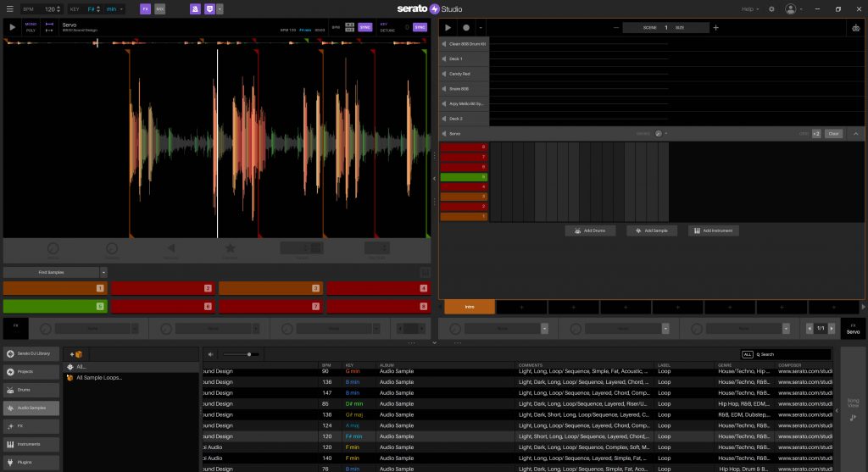Toggle key SYNC on the deck

[420, 27]
